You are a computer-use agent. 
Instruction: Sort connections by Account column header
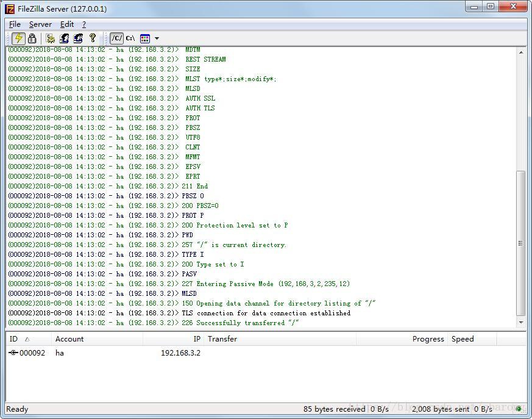point(97,339)
